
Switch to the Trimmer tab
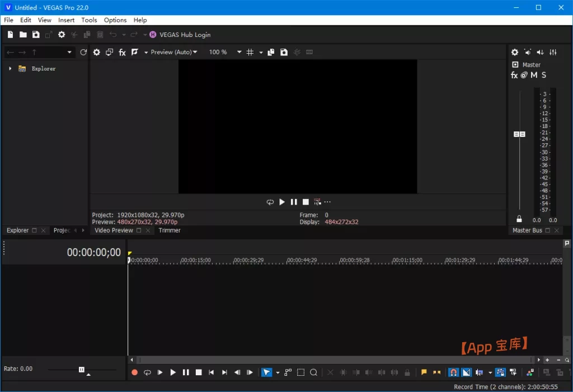click(x=170, y=230)
